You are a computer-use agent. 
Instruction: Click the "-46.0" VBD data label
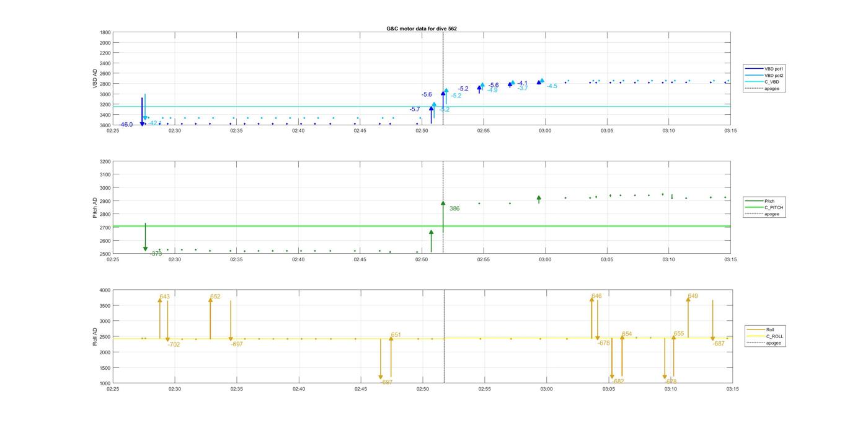point(126,125)
